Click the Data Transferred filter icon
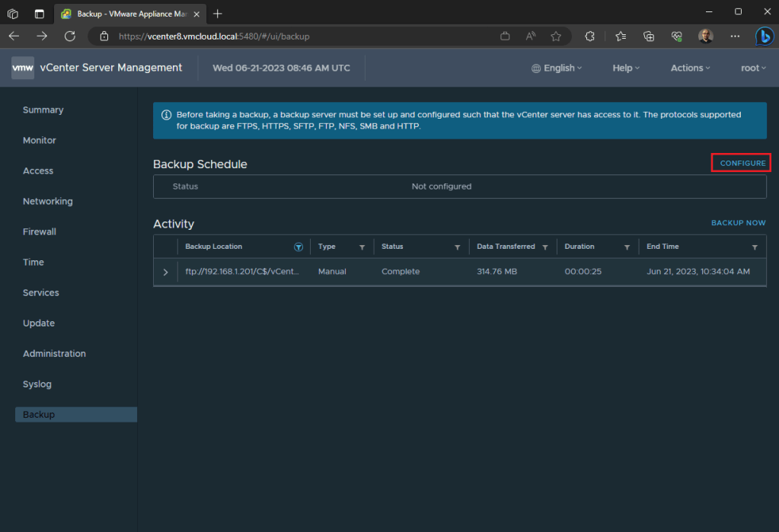The height and width of the screenshot is (532, 779). coord(544,247)
